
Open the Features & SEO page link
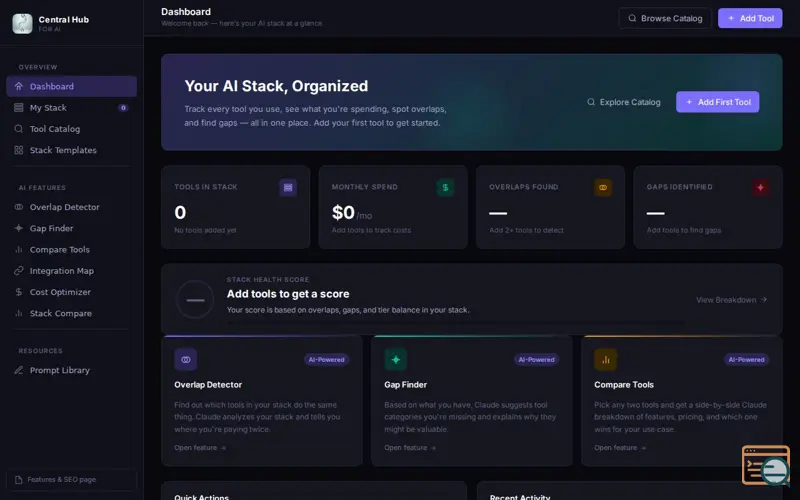point(71,480)
